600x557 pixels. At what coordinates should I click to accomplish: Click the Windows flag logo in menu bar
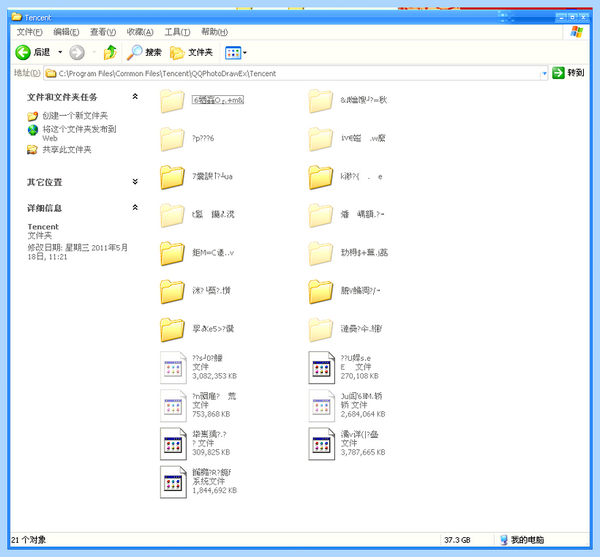(576, 32)
